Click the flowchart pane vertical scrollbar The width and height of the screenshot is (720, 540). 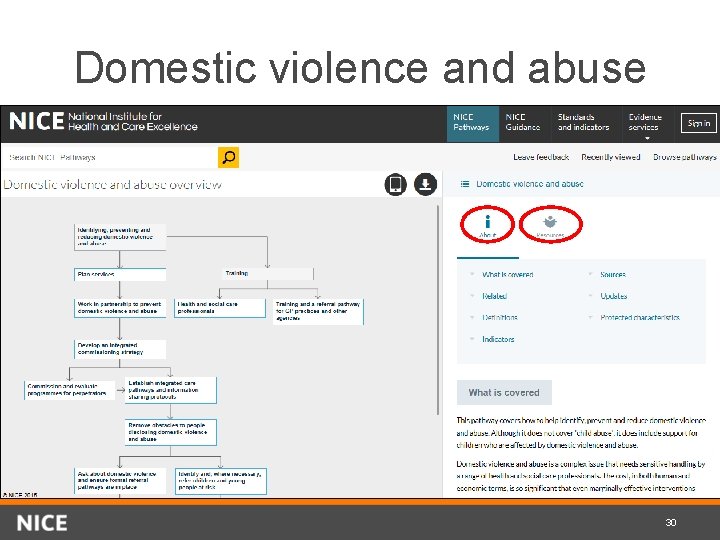pyautogui.click(x=438, y=310)
